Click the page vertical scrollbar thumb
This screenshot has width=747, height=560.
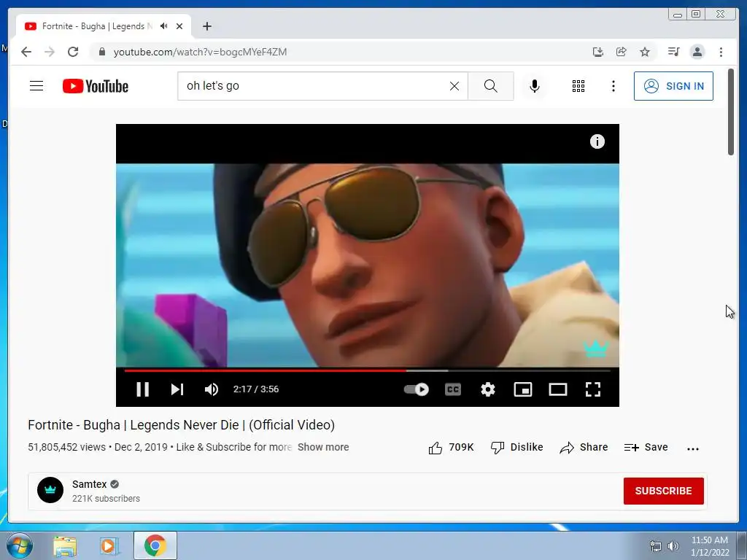(x=731, y=112)
